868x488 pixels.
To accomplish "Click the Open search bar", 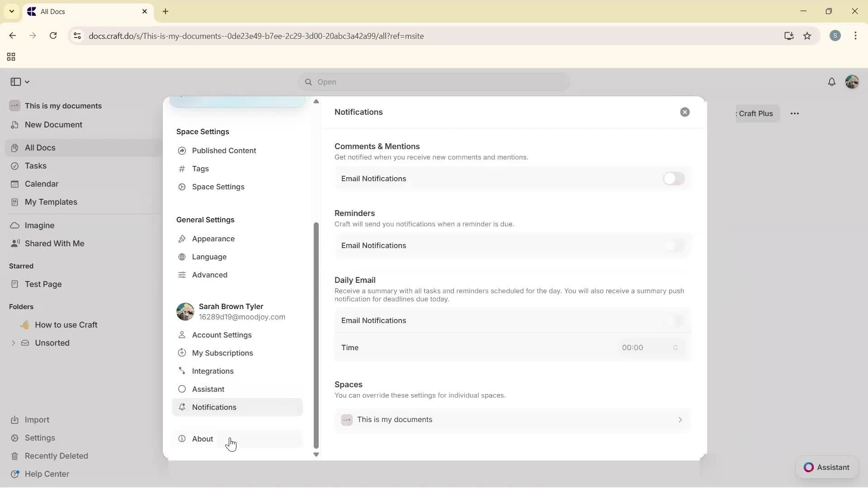I will click(x=433, y=82).
